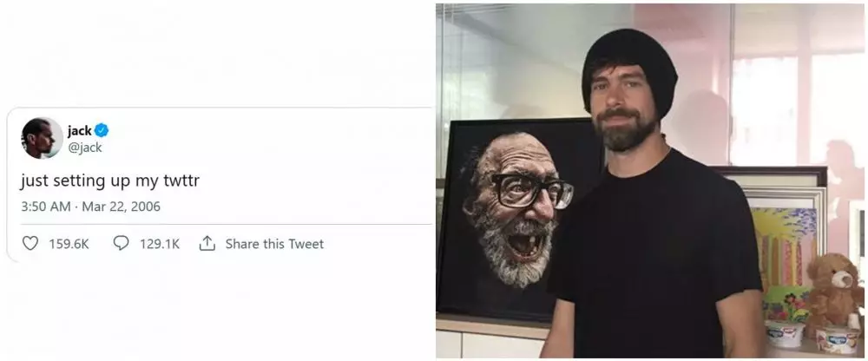Click the 129.1K replies count
868x361 pixels.
click(x=160, y=244)
